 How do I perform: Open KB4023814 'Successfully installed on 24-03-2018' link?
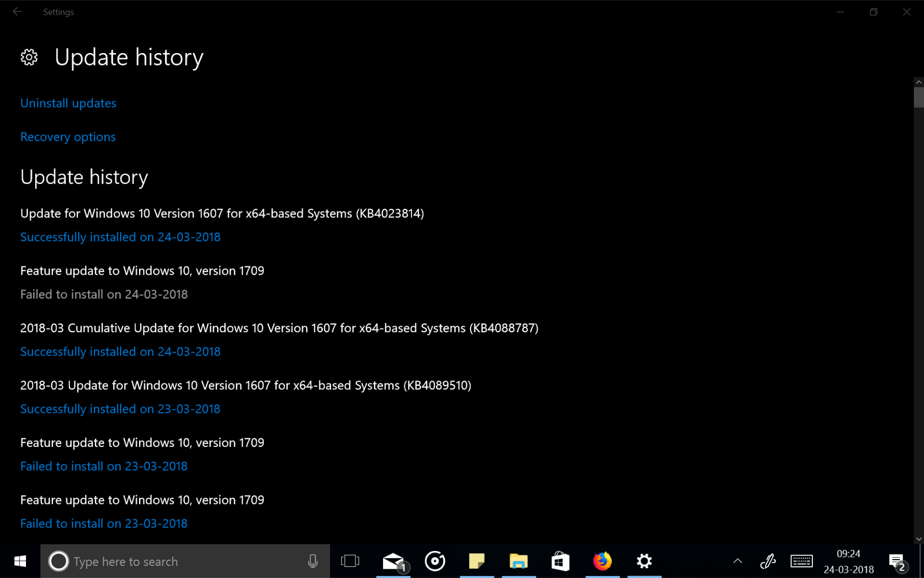pos(120,237)
